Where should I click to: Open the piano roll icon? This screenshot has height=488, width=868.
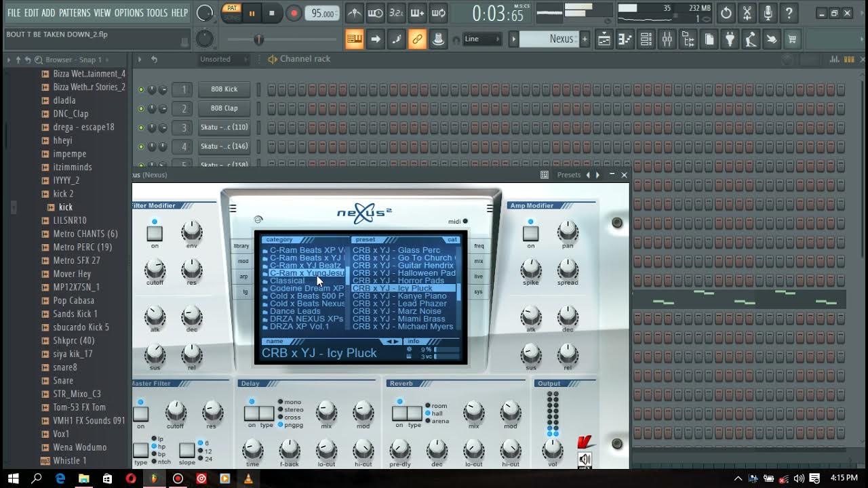625,39
